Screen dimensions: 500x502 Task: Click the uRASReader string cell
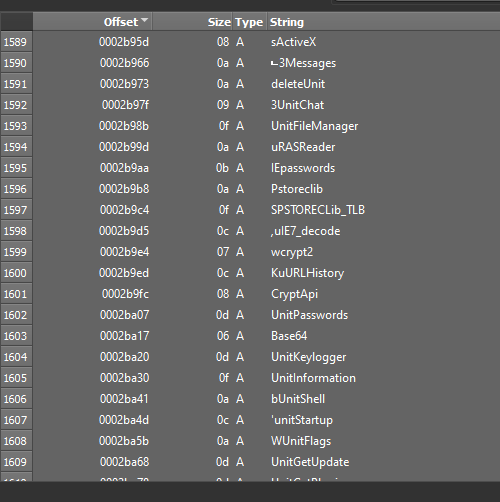(x=303, y=147)
